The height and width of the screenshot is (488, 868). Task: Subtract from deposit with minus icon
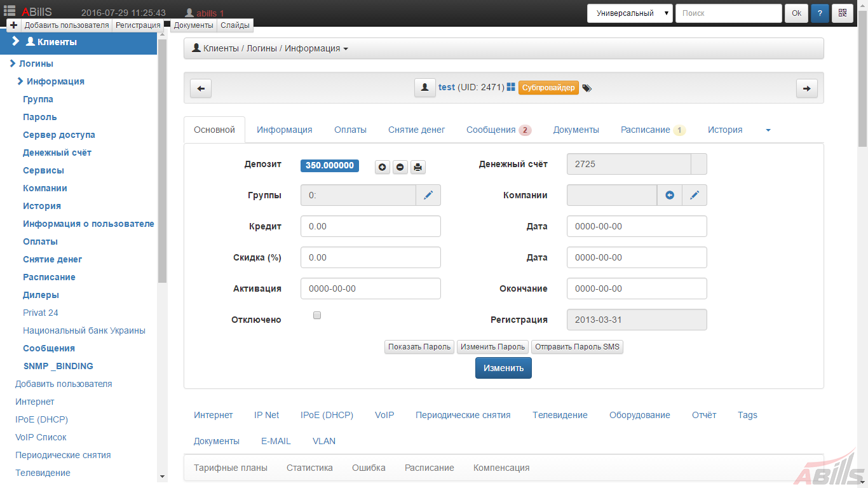(400, 167)
